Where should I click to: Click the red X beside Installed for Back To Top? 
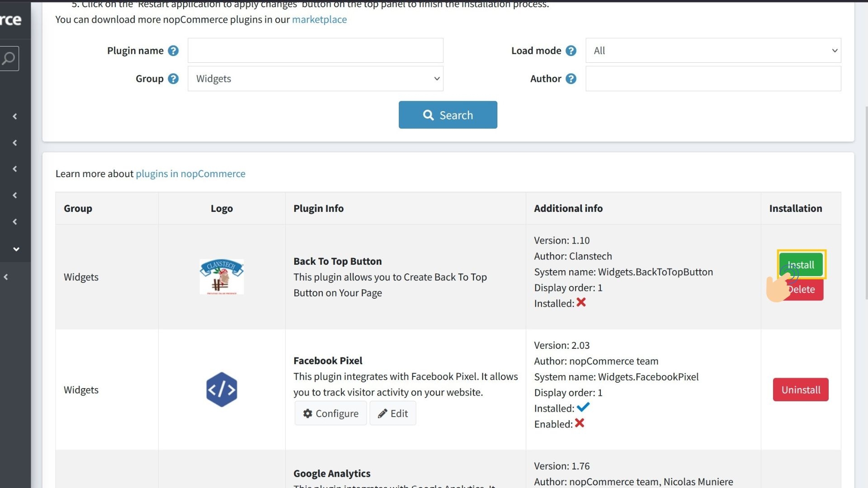[x=581, y=302]
